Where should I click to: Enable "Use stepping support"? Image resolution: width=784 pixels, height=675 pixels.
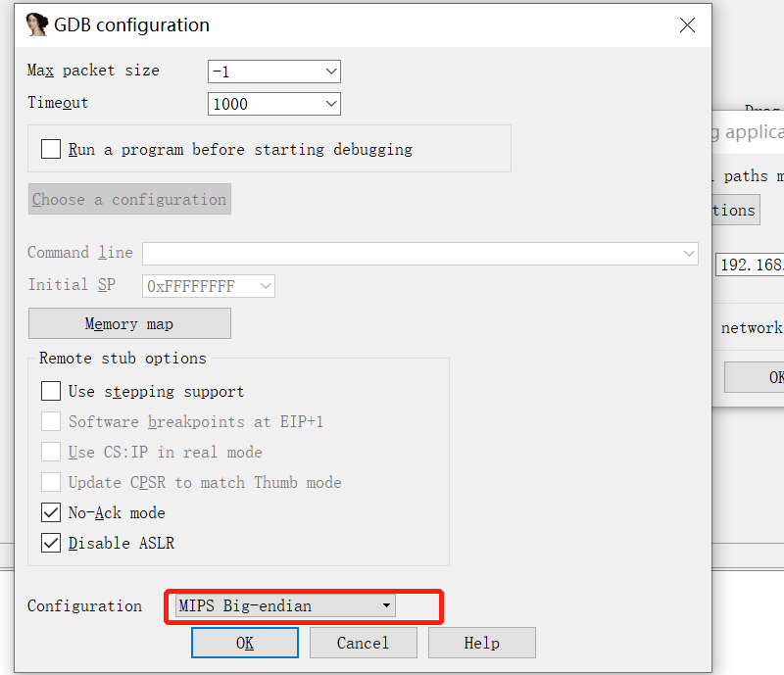click(50, 391)
